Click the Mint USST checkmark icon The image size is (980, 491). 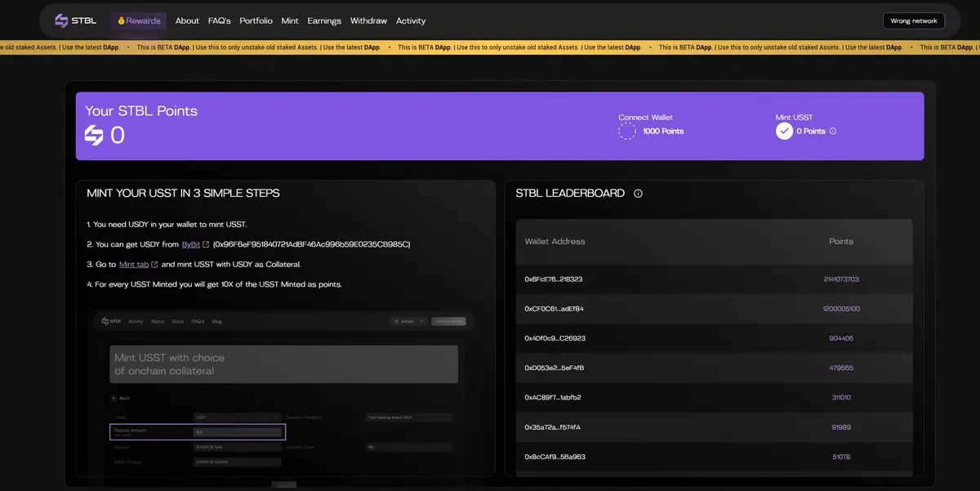[784, 131]
